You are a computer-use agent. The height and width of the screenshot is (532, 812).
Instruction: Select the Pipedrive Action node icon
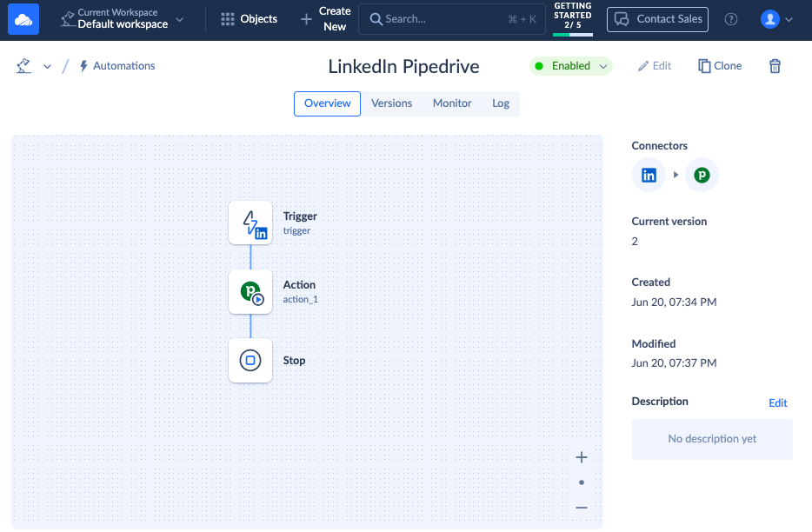click(x=250, y=291)
